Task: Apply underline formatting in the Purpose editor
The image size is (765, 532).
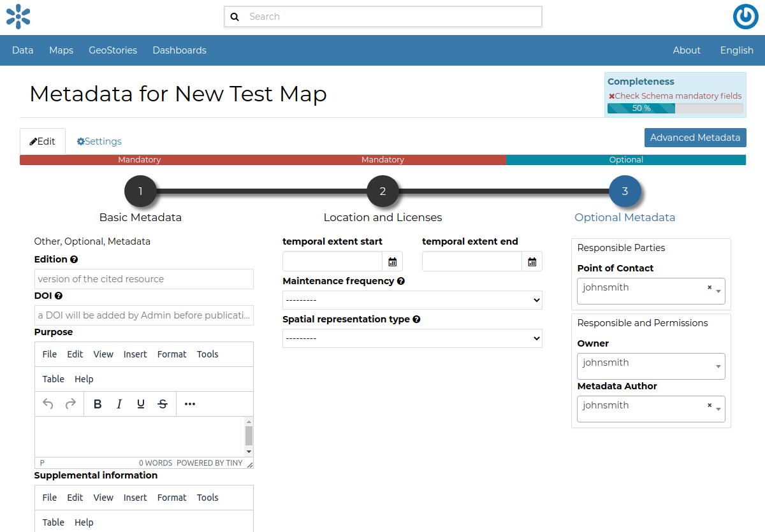Action: [x=141, y=403]
